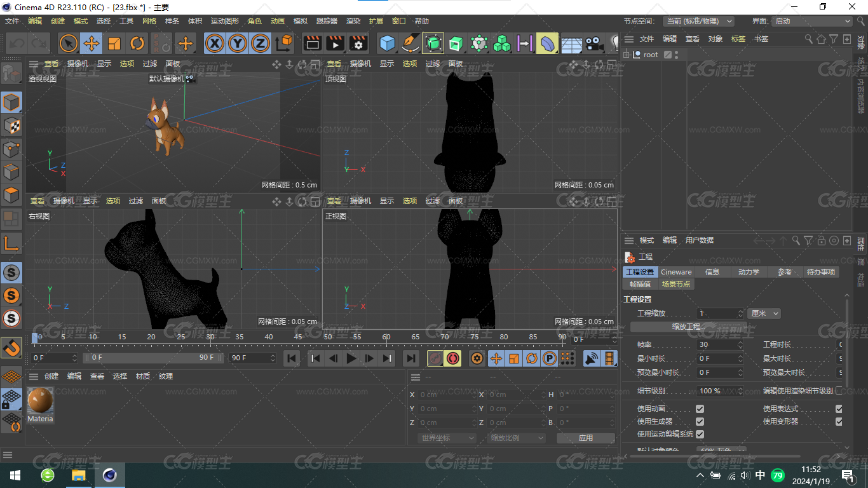Click the 缩放工程 button
This screenshot has height=488, width=868.
click(x=689, y=327)
